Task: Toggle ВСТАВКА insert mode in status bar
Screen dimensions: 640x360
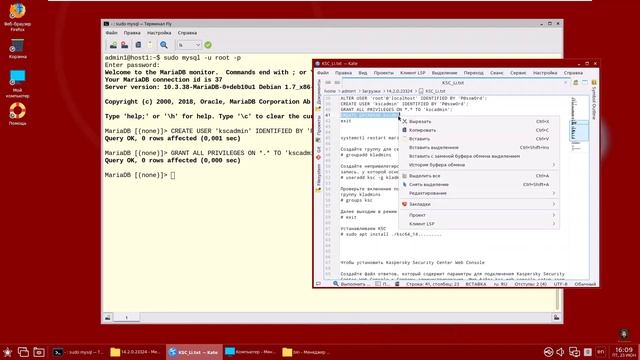Action: tap(476, 284)
